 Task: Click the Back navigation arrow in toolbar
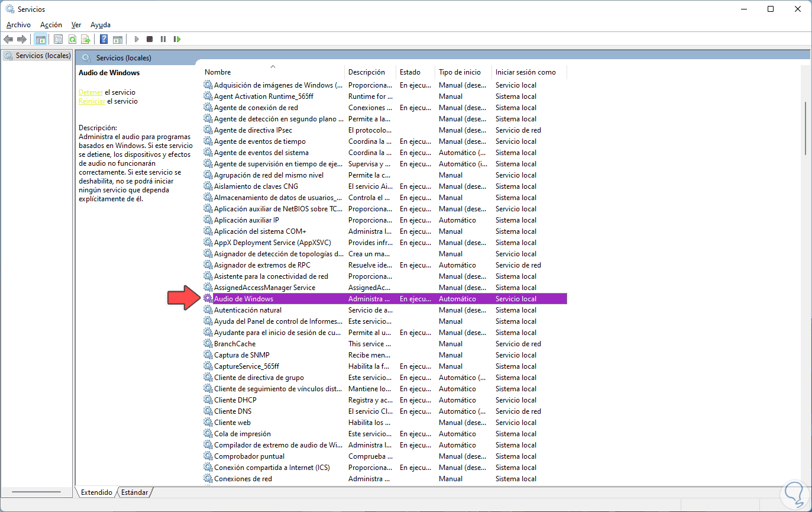[8, 39]
